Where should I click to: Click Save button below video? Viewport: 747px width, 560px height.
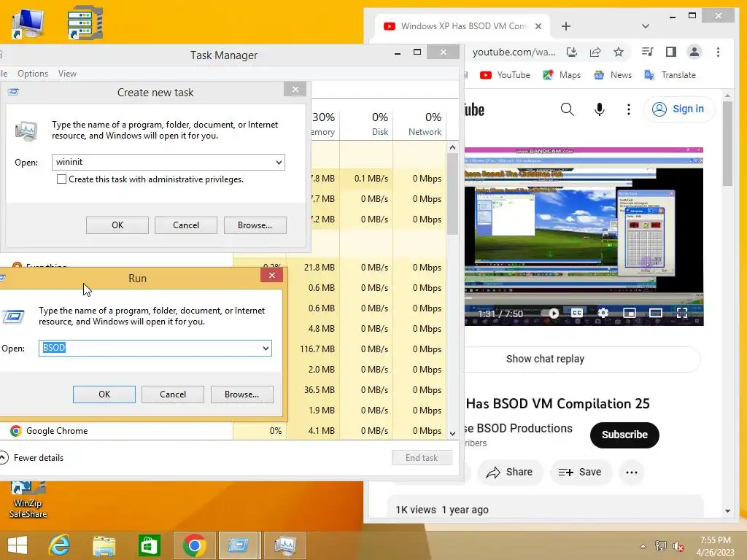click(x=580, y=472)
